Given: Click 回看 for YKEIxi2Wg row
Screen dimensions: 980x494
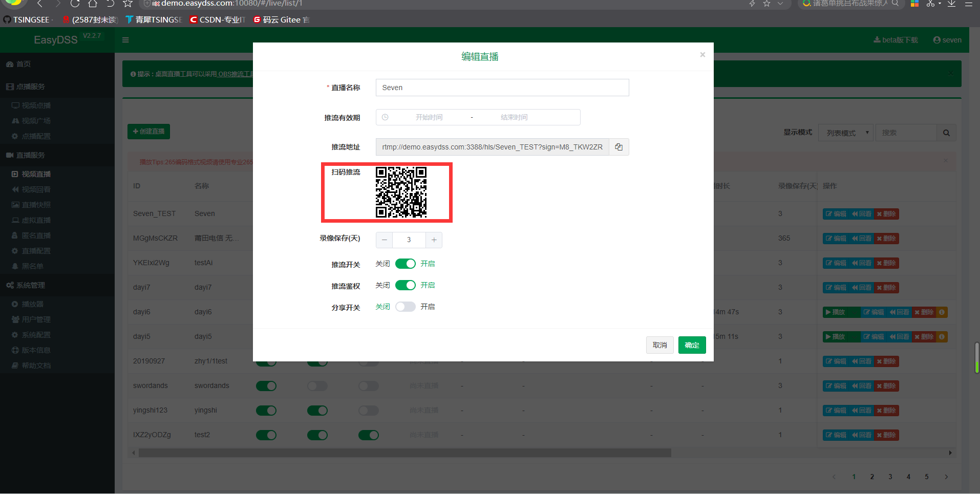Looking at the screenshot, I should click(x=862, y=263).
